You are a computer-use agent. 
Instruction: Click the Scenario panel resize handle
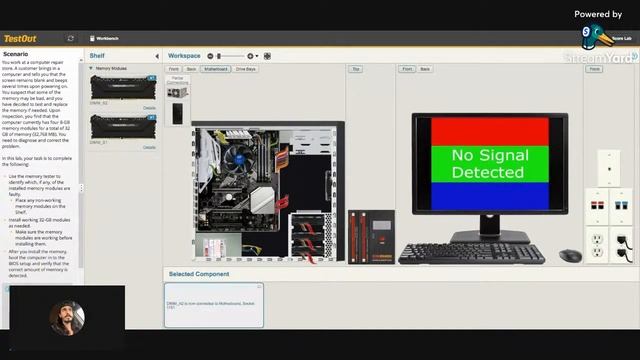coord(82,188)
